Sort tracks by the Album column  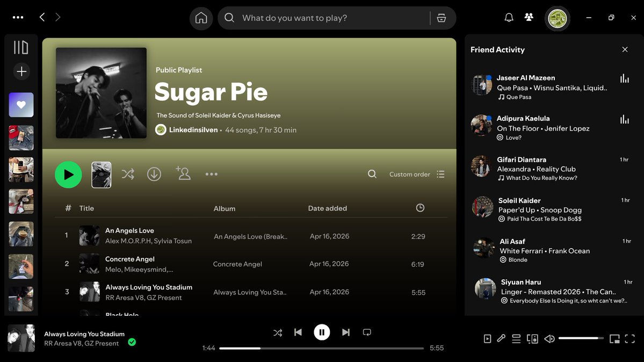click(x=225, y=209)
